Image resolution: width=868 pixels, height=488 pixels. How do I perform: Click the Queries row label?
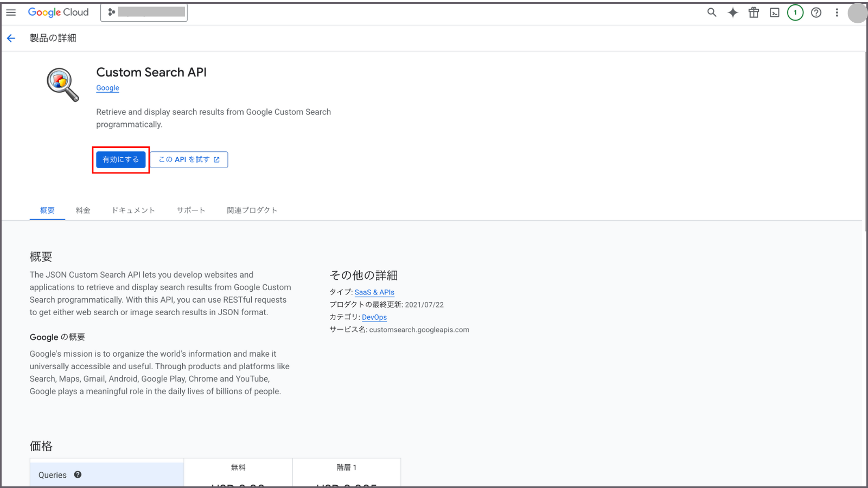click(x=53, y=475)
